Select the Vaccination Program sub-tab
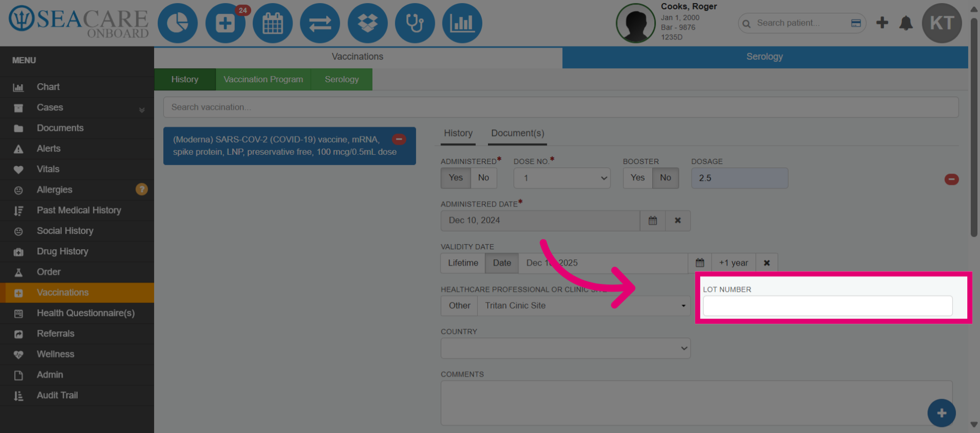 coord(263,80)
